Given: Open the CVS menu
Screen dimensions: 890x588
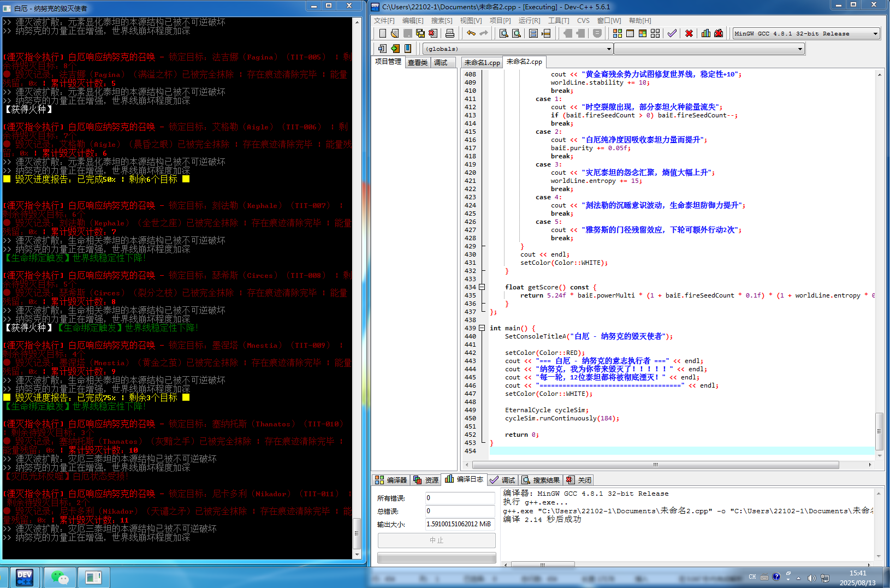Looking at the screenshot, I should pos(583,21).
